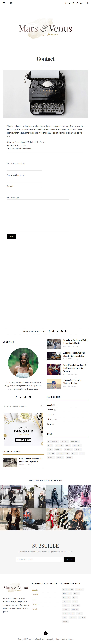Click the SIGN UP button
Screen dimensions: 91x644
[x=69, y=559]
